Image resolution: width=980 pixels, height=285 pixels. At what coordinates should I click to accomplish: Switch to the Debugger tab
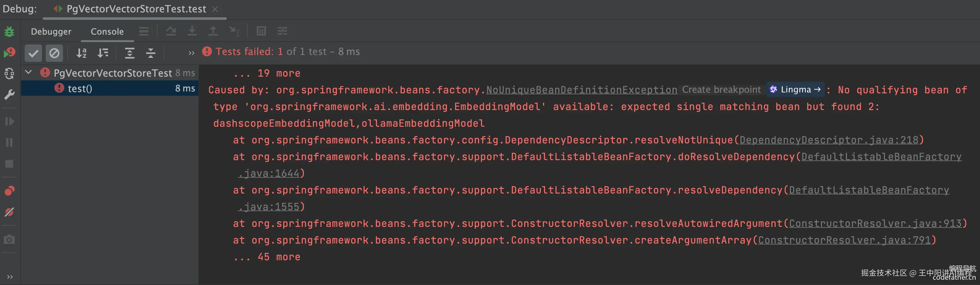[x=51, y=32]
